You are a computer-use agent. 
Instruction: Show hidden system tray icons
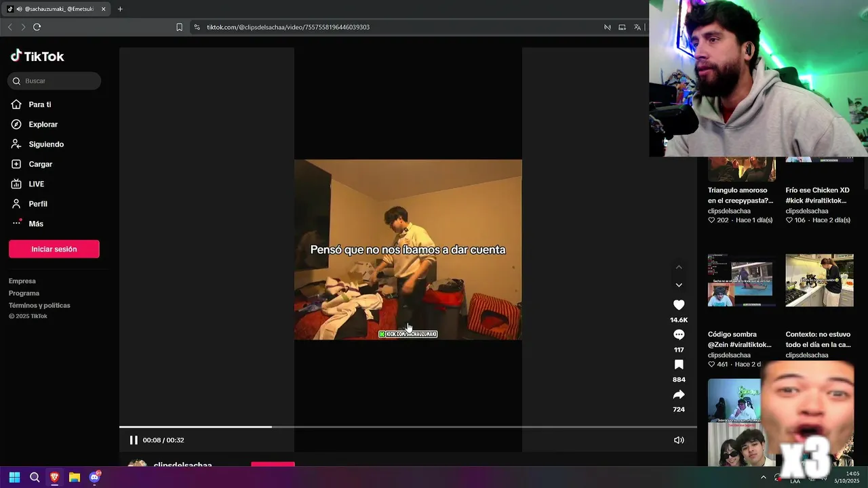click(764, 477)
